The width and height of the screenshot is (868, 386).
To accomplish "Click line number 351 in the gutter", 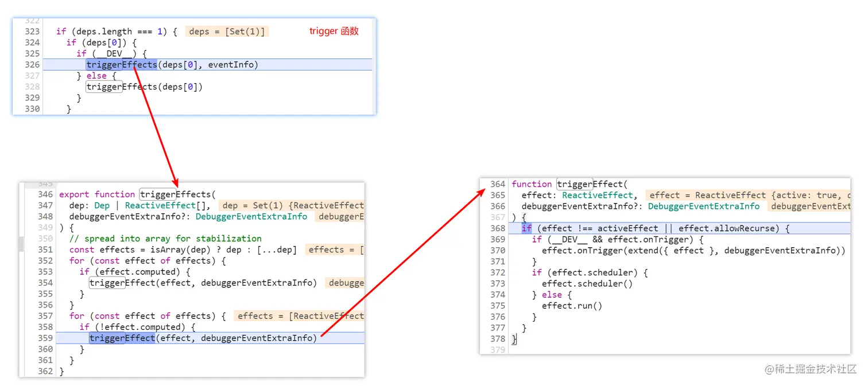I will 45,249.
